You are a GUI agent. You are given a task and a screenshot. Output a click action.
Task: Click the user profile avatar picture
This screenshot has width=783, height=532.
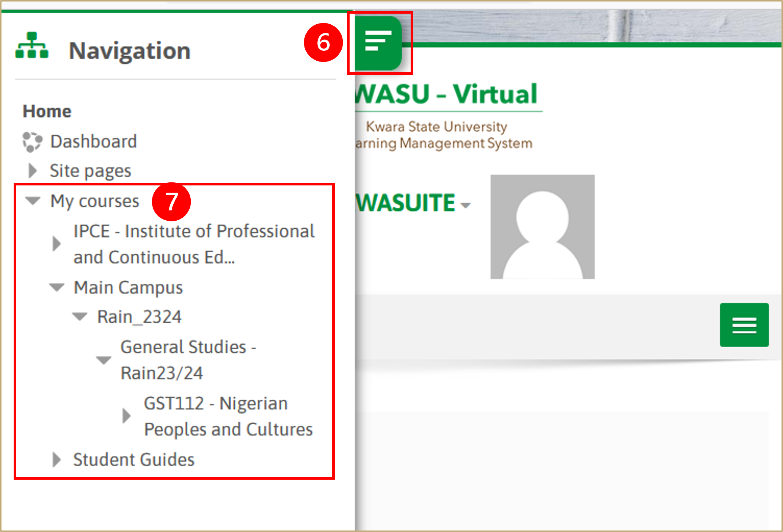542,227
